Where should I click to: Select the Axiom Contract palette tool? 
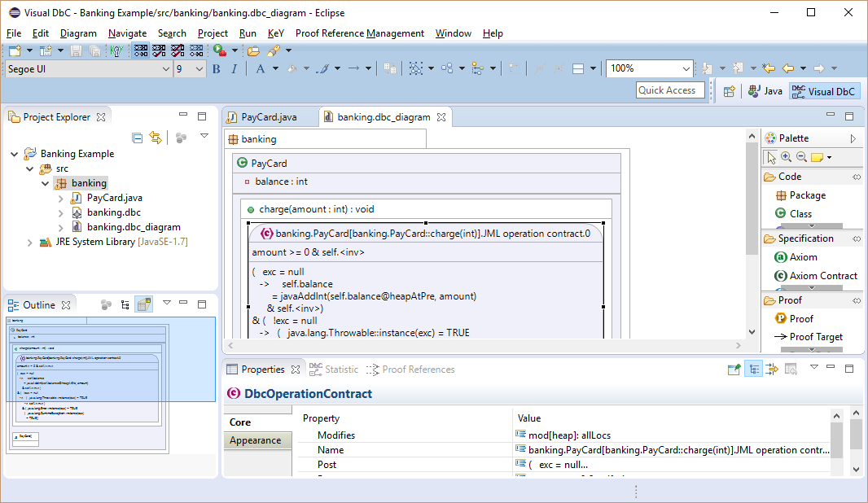pyautogui.click(x=816, y=276)
